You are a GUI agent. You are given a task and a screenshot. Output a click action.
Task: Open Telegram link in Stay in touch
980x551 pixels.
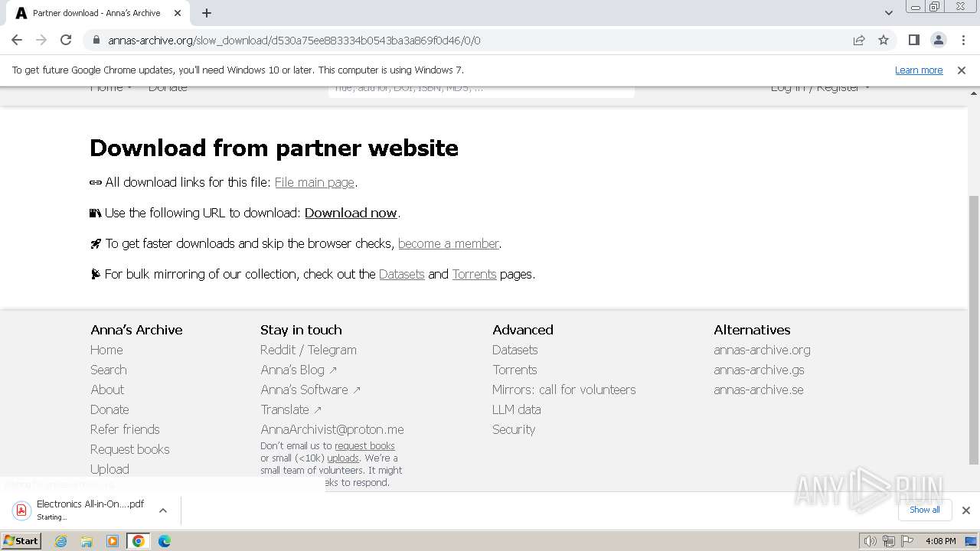tap(332, 350)
